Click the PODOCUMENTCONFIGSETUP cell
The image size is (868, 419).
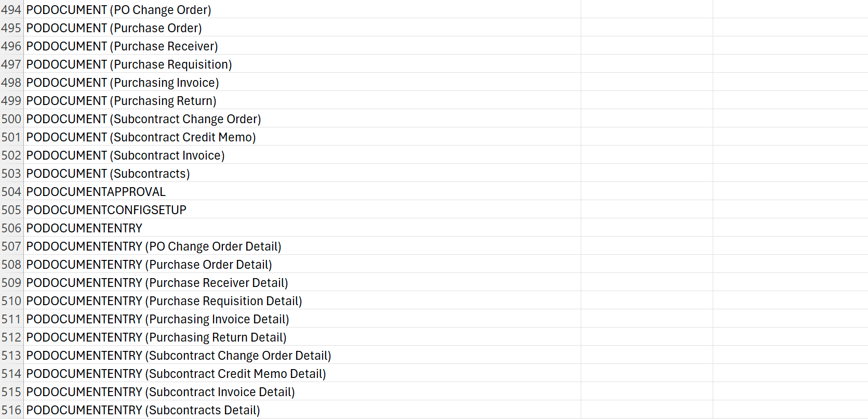coord(302,209)
